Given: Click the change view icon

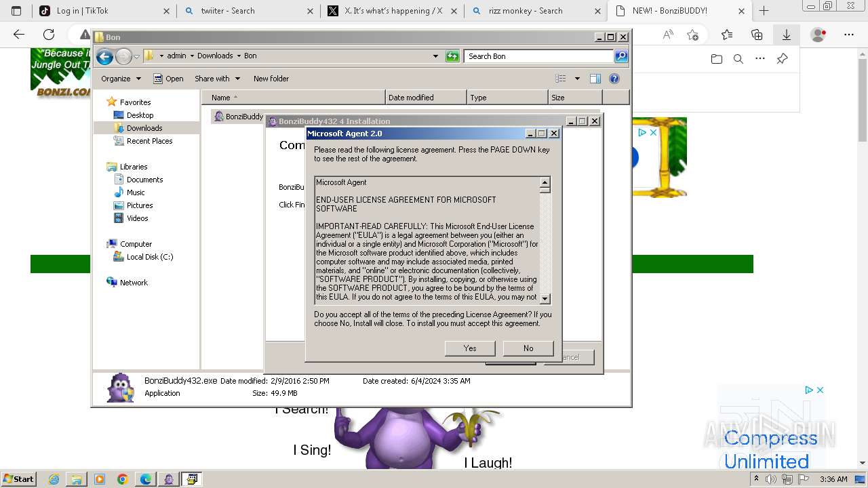Looking at the screenshot, I should pos(561,79).
